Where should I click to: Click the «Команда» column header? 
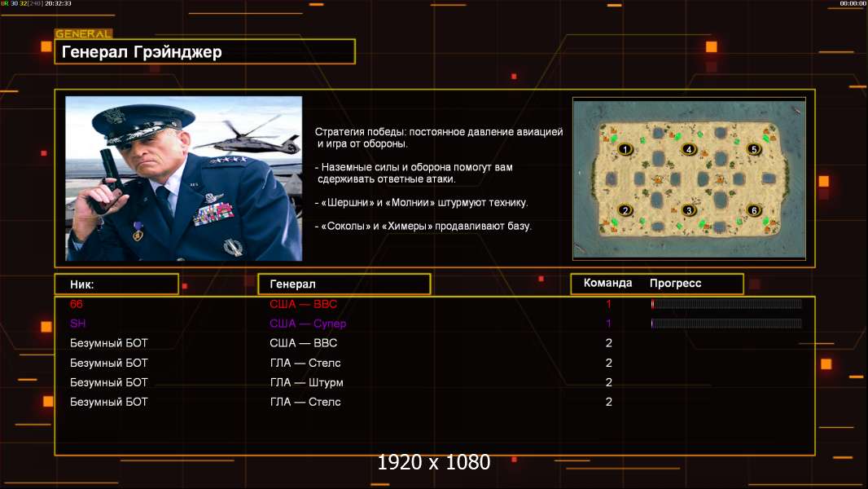[x=607, y=284]
